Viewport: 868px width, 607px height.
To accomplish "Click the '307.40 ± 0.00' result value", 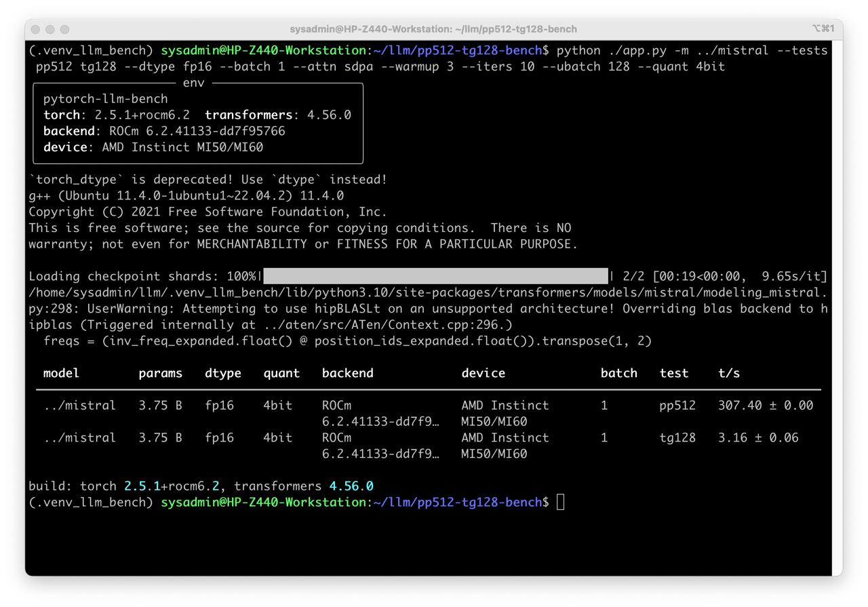I will [x=766, y=406].
